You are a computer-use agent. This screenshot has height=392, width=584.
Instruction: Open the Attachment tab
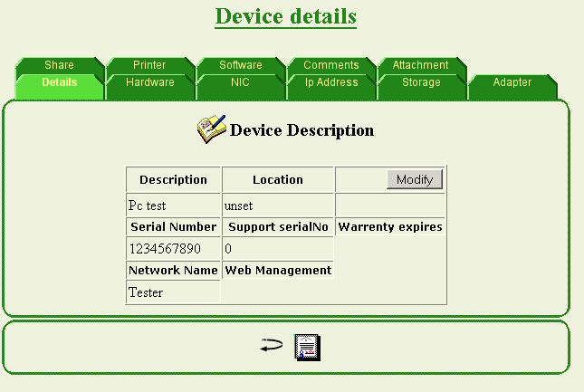[420, 65]
